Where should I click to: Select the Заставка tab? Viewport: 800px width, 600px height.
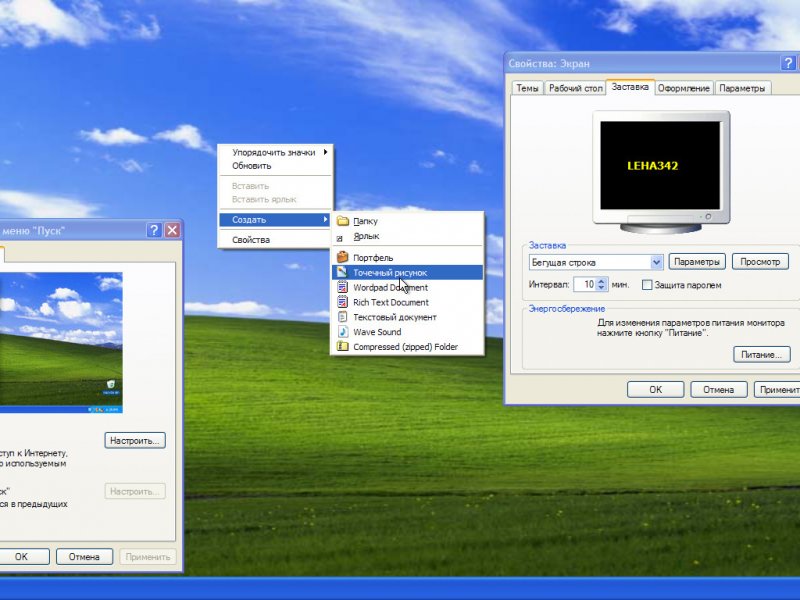pos(630,87)
